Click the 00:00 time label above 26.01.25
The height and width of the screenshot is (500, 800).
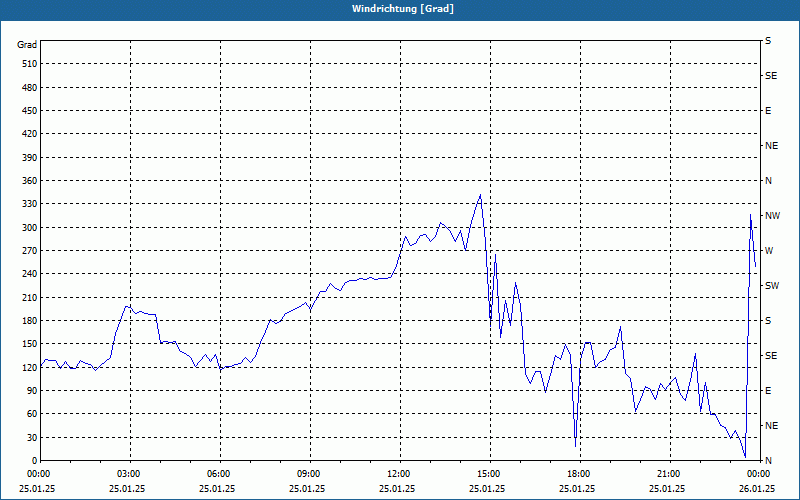pyautogui.click(x=759, y=474)
